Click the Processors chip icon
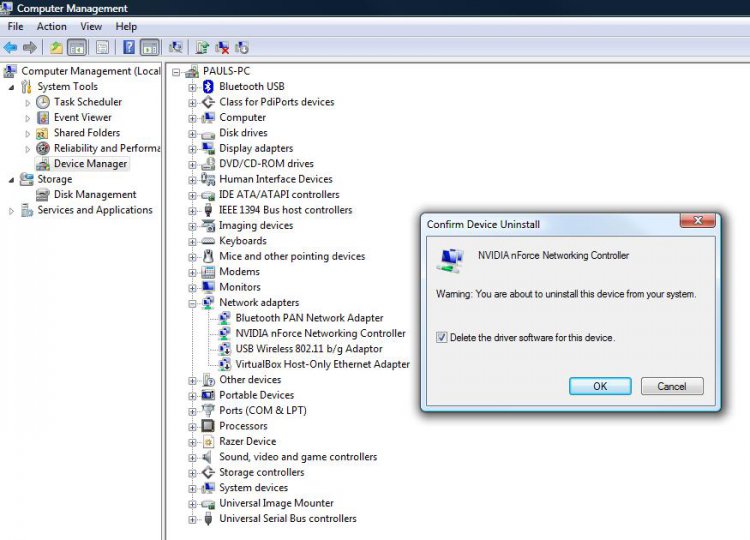This screenshot has height=540, width=750. [208, 426]
